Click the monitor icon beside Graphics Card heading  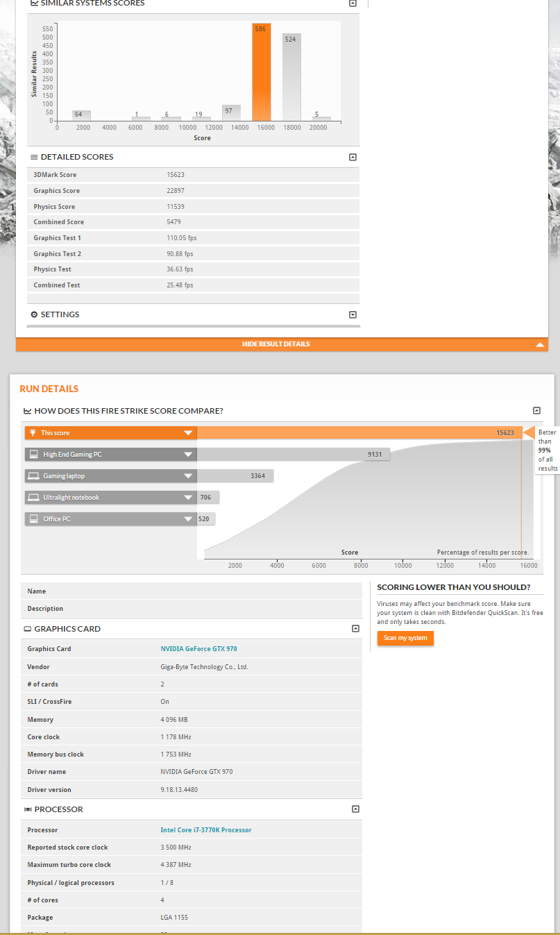(x=28, y=629)
